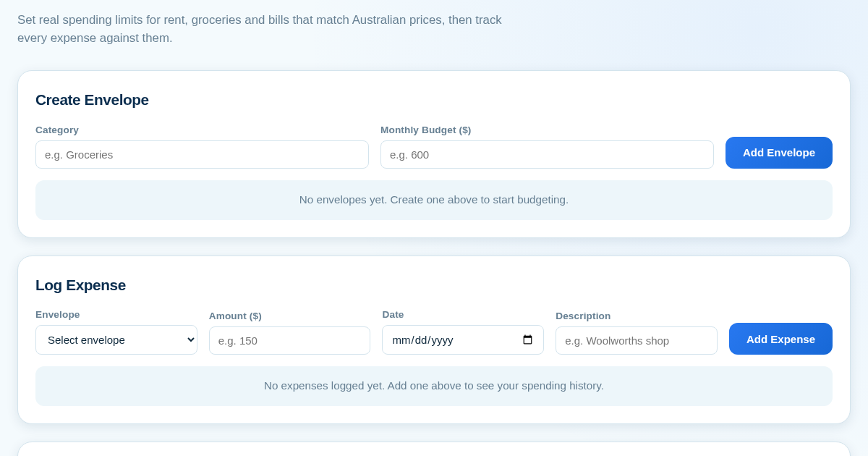
Task: Click the Amount ($) label
Action: pos(235,316)
